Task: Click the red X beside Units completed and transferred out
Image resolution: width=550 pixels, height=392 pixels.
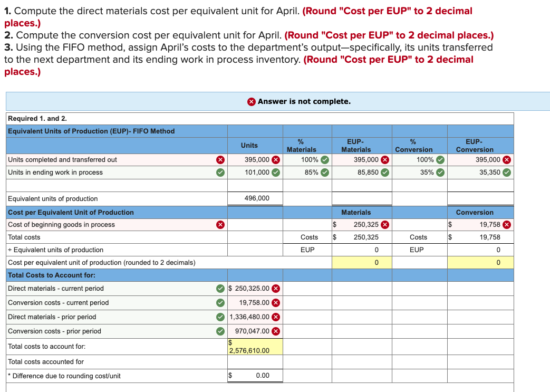Action: pyautogui.click(x=220, y=159)
